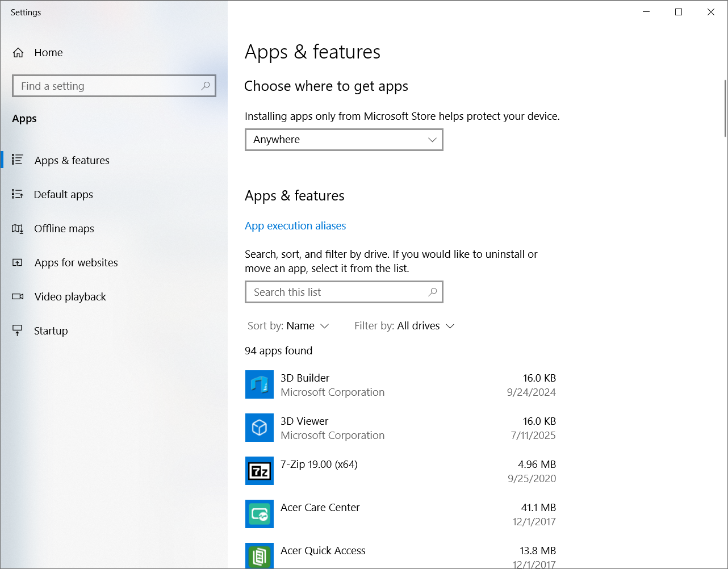Image resolution: width=728 pixels, height=569 pixels.
Task: Click the magnifier in Search this list
Action: (x=432, y=292)
